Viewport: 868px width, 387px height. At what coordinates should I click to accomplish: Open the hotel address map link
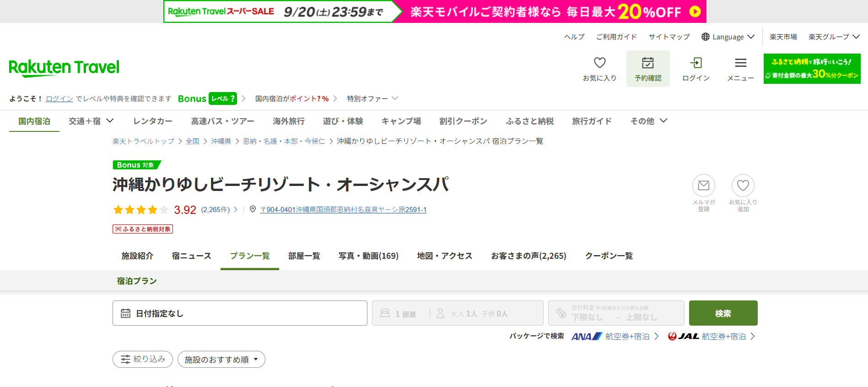pos(343,210)
